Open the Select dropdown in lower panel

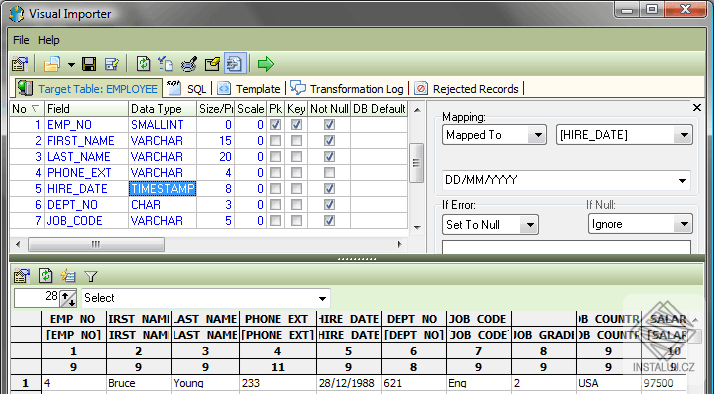pyautogui.click(x=206, y=298)
